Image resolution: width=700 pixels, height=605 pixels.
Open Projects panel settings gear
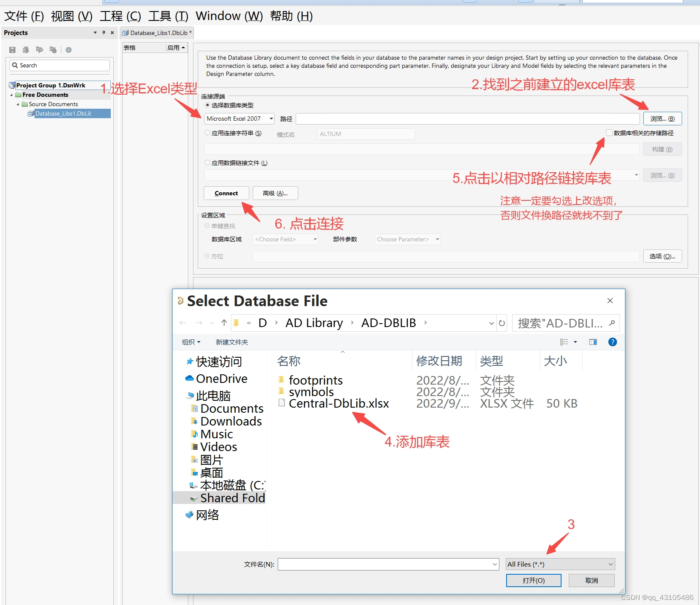tap(69, 50)
